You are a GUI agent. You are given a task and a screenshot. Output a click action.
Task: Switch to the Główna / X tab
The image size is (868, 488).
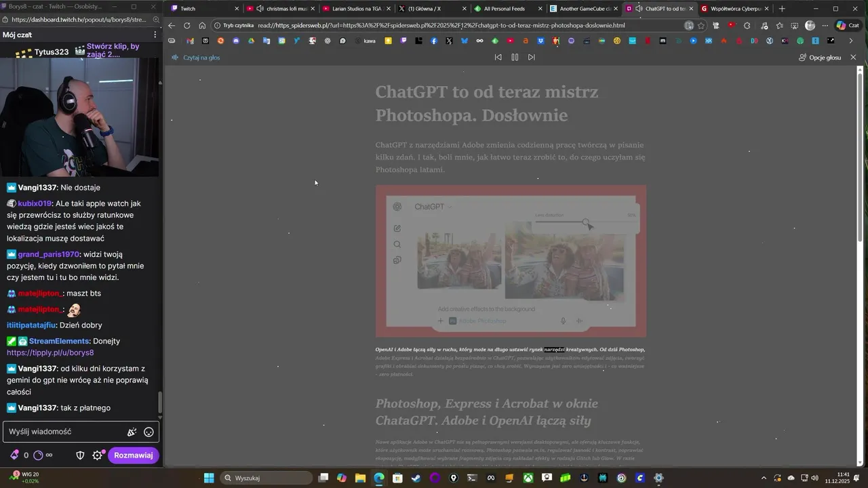tap(431, 9)
